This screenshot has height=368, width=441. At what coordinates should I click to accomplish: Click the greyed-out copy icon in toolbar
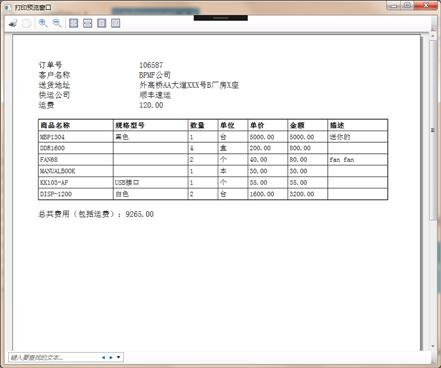tap(27, 23)
